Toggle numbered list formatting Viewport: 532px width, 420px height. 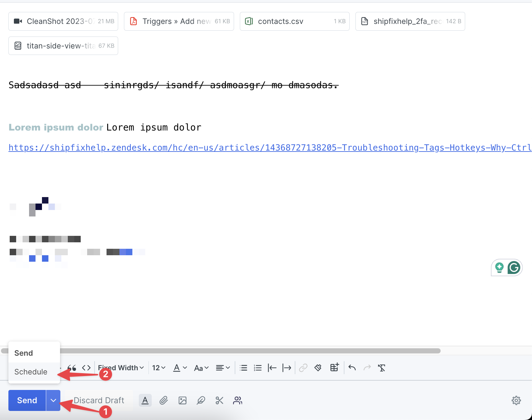(x=258, y=368)
